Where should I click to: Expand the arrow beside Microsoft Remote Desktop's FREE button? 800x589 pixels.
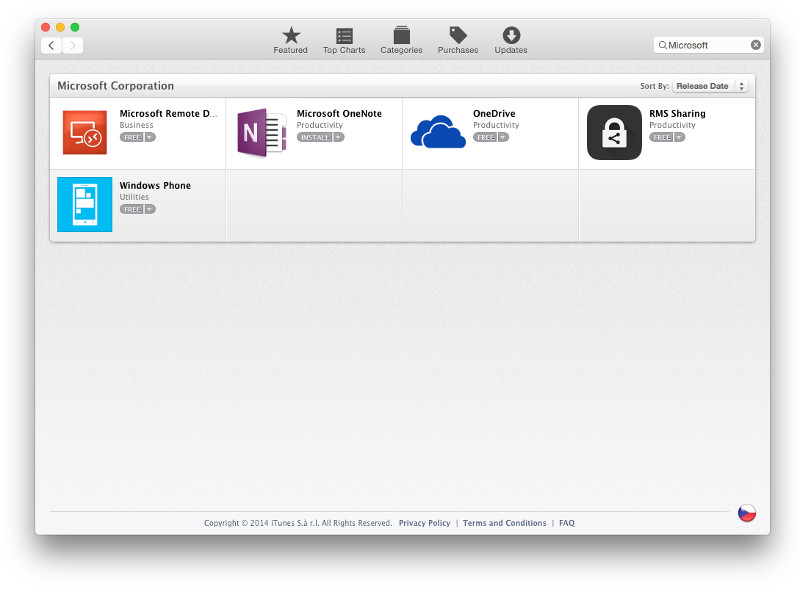pyautogui.click(x=150, y=137)
